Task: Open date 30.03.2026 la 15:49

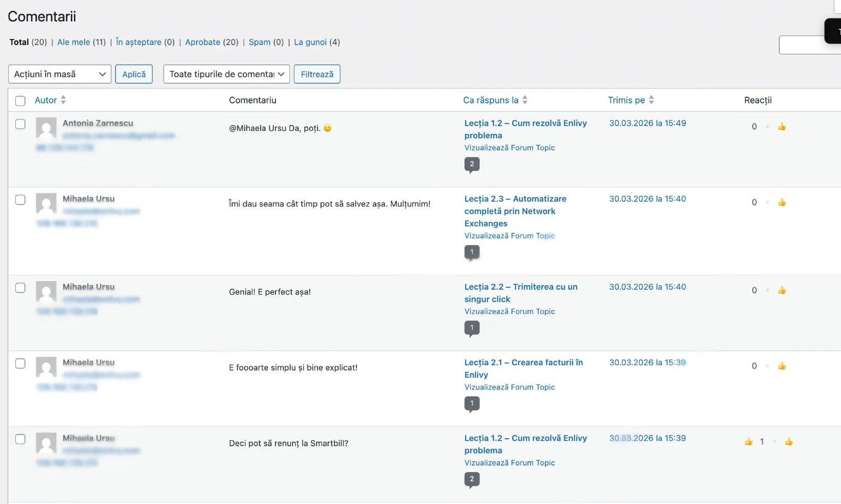Action: tap(648, 123)
